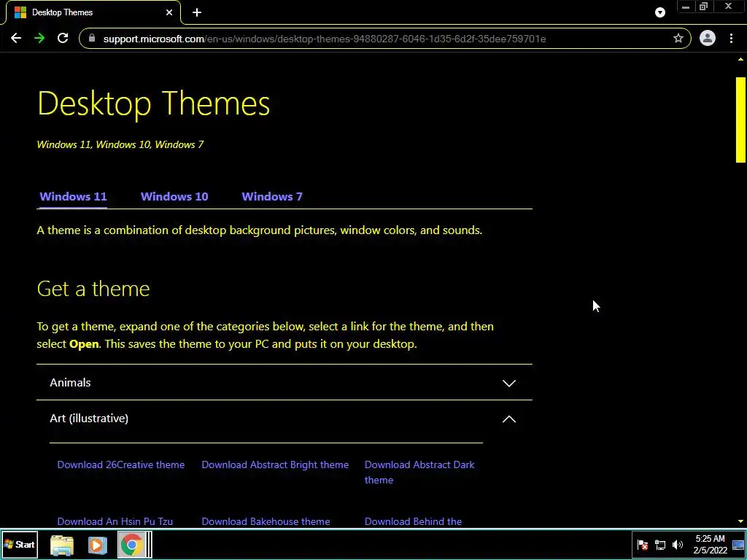Open the tab search dropdown arrow
Image resolution: width=747 pixels, height=560 pixels.
659,13
